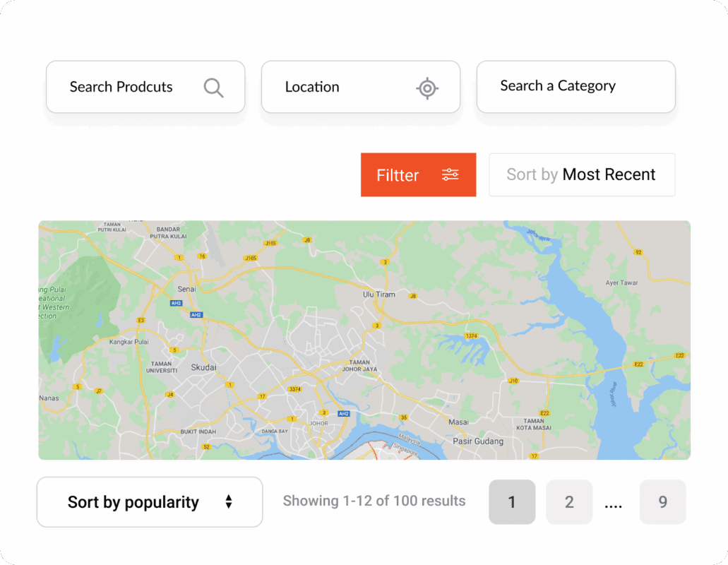This screenshot has height=565, width=728.
Task: Expand the Search a Category selector
Action: tap(575, 87)
